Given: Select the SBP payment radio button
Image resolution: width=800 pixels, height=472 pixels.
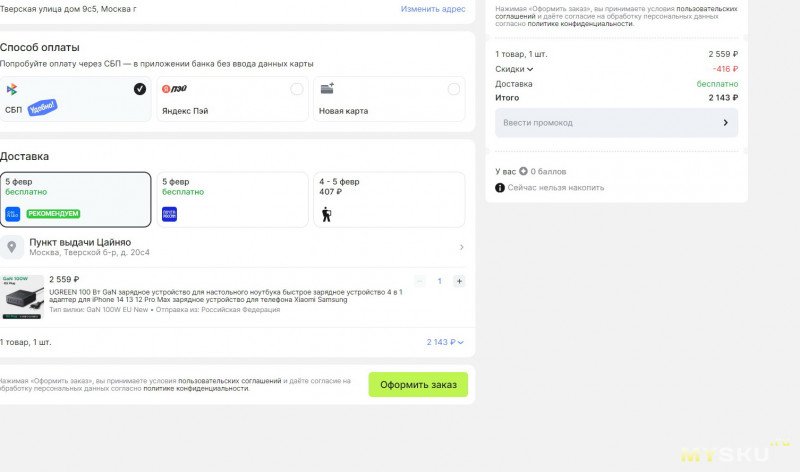Looking at the screenshot, I should [140, 89].
